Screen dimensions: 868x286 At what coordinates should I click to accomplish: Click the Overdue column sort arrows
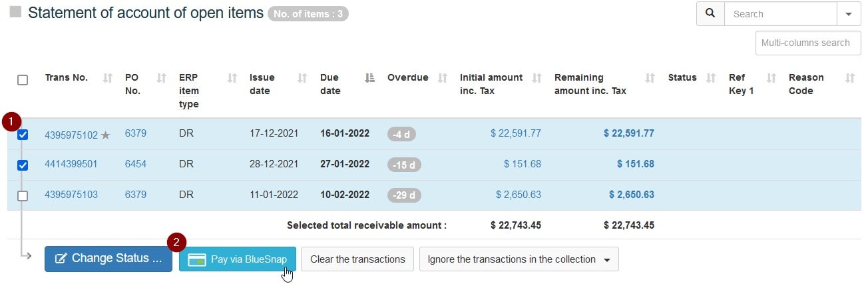click(443, 78)
